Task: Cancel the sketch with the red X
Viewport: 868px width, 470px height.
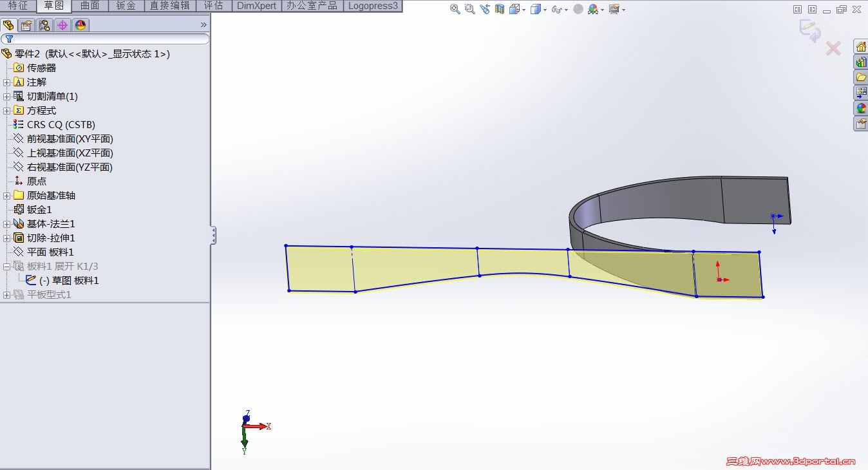Action: (x=833, y=48)
